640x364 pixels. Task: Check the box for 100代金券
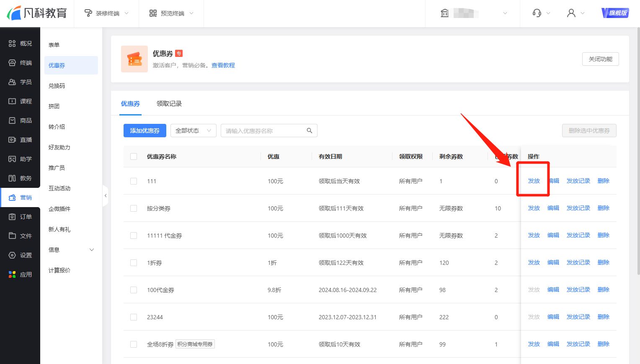(x=134, y=290)
